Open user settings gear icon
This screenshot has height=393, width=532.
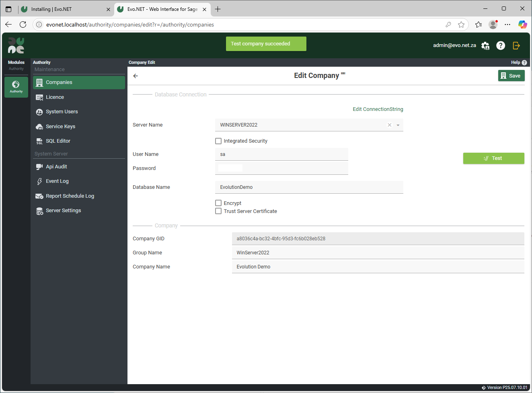(485, 45)
